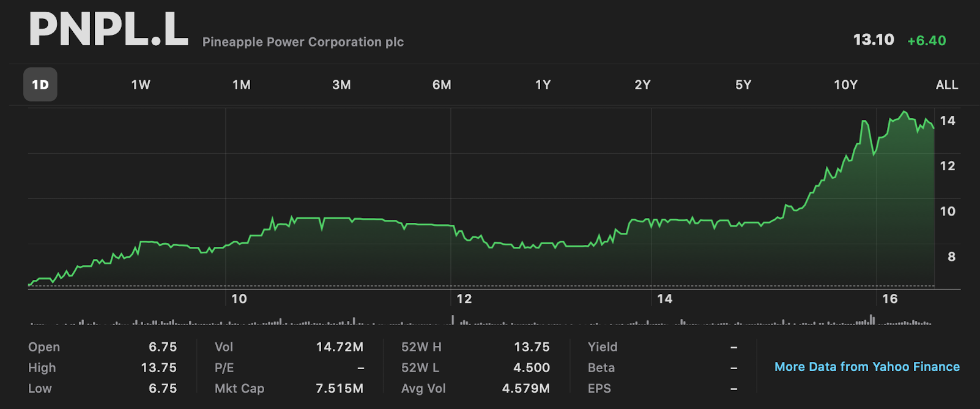The width and height of the screenshot is (980, 409).
Task: Select the 1D time range tab
Action: tap(40, 84)
